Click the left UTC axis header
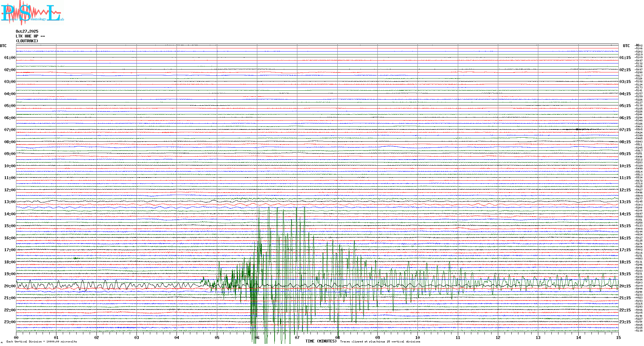This screenshot has height=346, width=644. [3, 46]
